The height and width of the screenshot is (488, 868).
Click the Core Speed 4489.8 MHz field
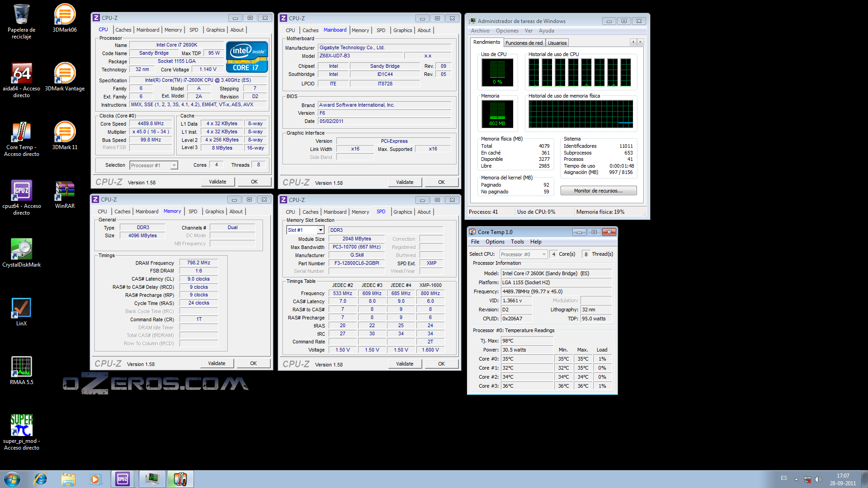151,123
